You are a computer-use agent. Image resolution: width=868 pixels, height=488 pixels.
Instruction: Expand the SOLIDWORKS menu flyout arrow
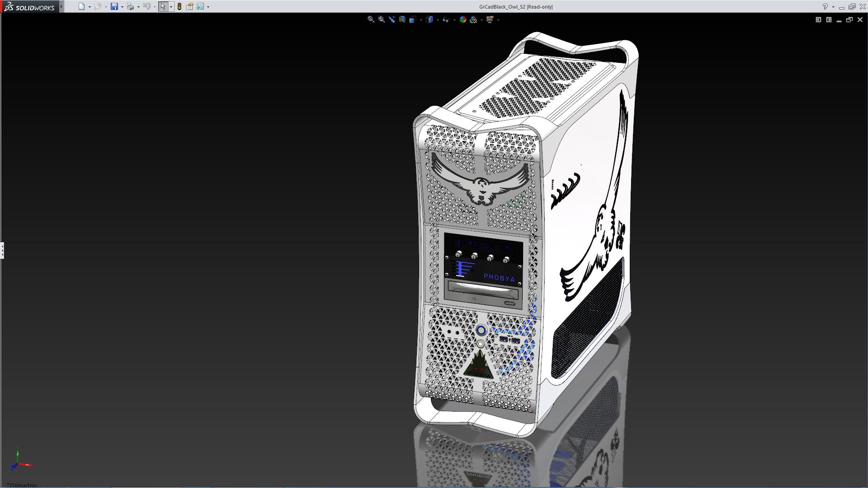coord(61,6)
